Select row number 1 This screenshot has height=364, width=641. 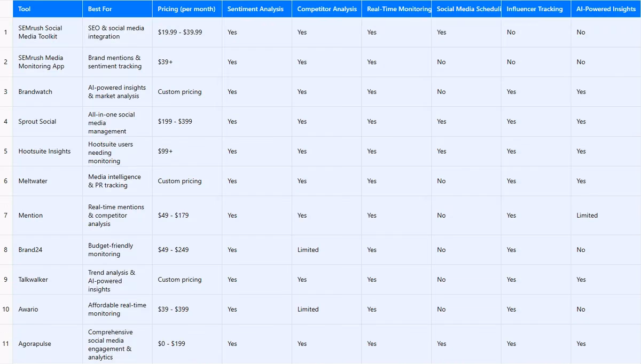coord(6,32)
